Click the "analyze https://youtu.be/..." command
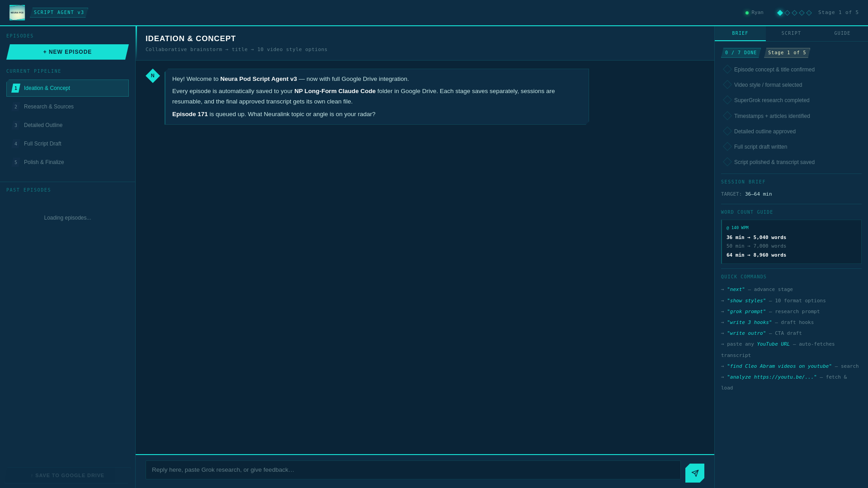868x488 pixels. [772, 377]
